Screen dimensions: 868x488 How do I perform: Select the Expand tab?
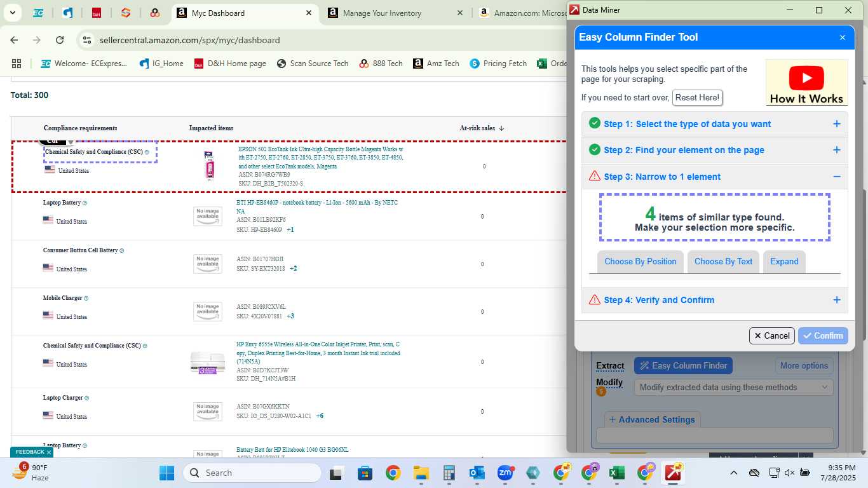click(x=784, y=261)
